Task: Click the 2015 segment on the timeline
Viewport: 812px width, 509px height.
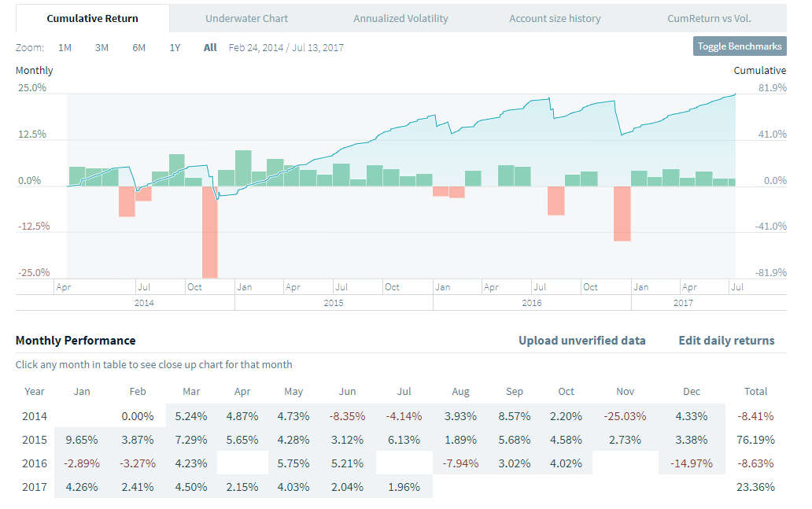Action: pyautogui.click(x=333, y=303)
